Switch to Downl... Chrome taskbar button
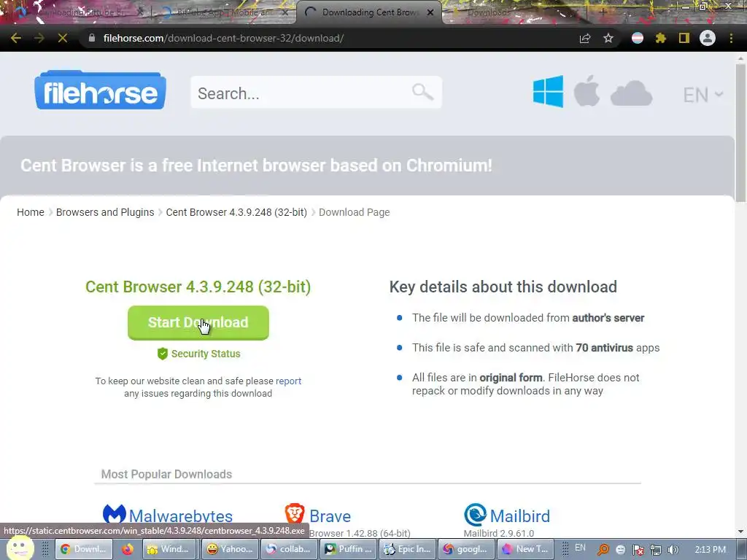747x560 pixels. point(84,549)
